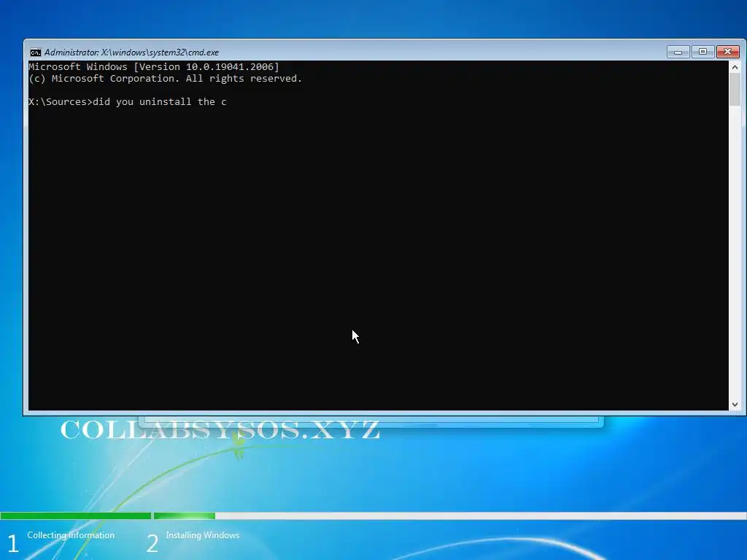Click the cmd window title bar text
Screen dimensions: 747x560
[131, 52]
